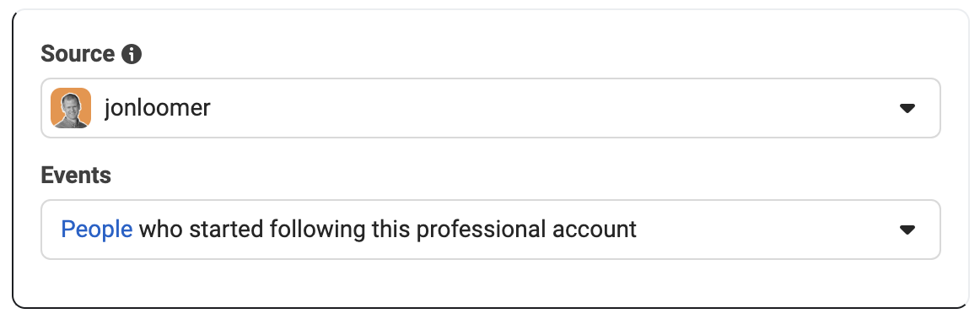Click the words 'professional account' in Events

(x=526, y=230)
